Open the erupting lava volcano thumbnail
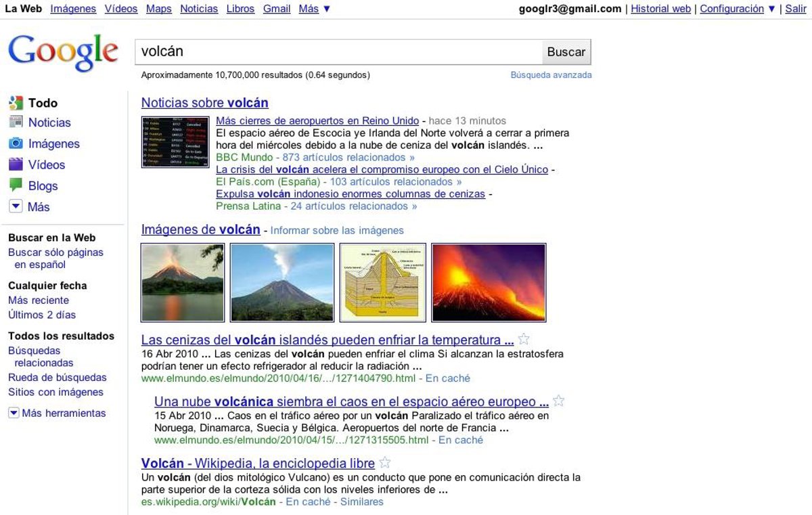This screenshot has width=812, height=515. click(488, 282)
